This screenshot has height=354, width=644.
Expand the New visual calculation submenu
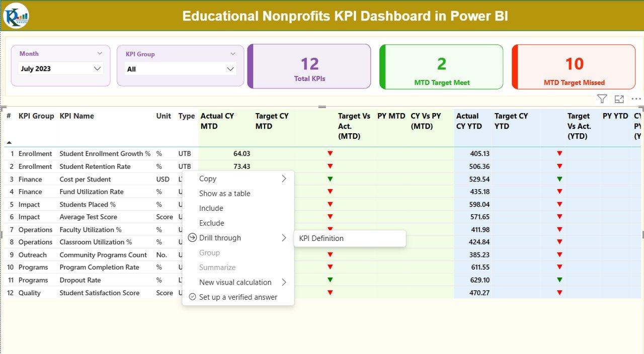tap(284, 282)
